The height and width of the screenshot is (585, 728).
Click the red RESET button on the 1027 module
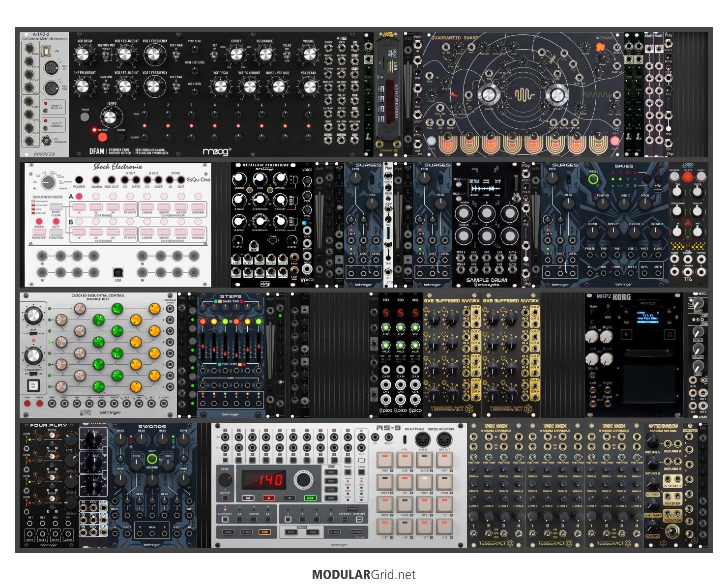coord(40,404)
